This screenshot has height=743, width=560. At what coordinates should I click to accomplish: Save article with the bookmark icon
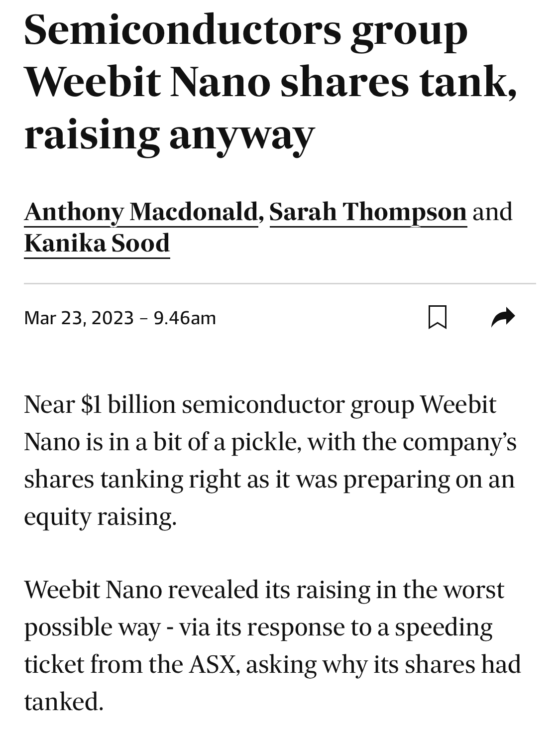tap(438, 317)
